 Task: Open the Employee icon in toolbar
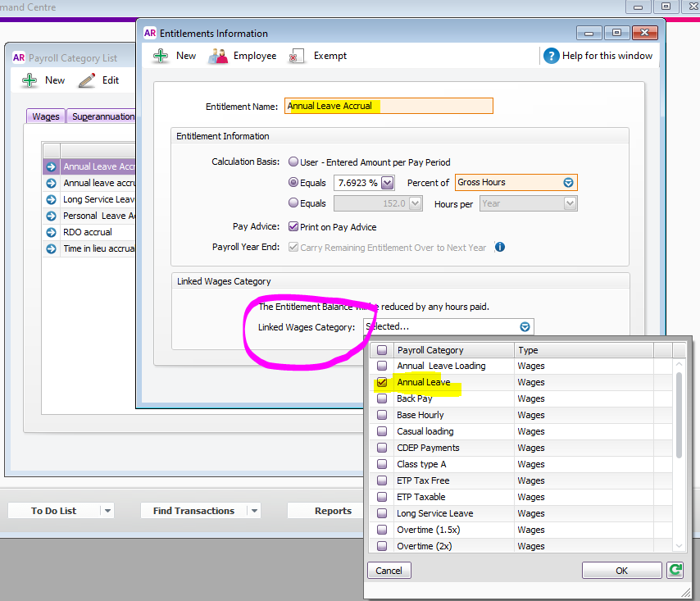[218, 56]
